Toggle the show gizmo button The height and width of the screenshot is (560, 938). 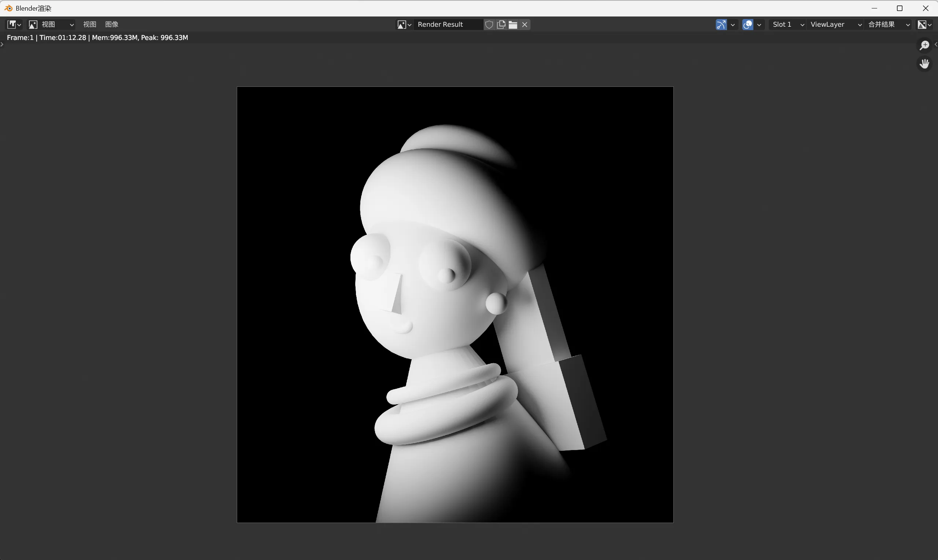pyautogui.click(x=721, y=25)
